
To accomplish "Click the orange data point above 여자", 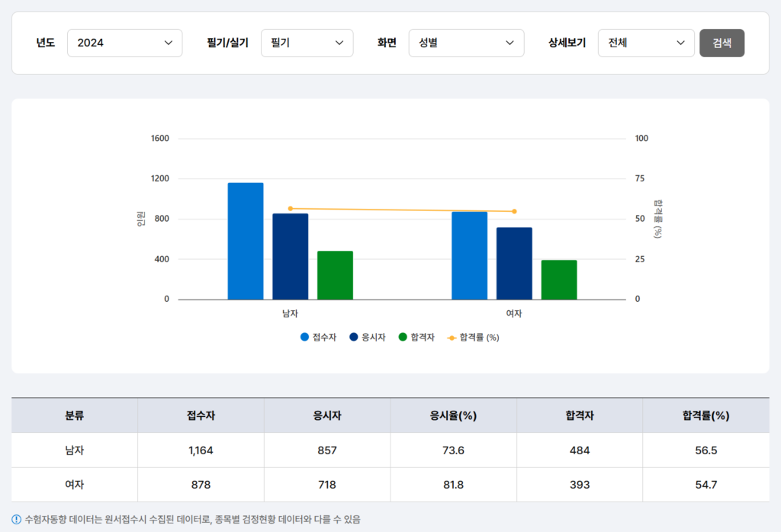I will point(514,211).
